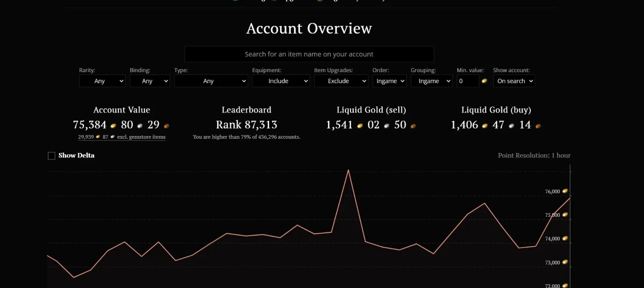Click gold coin icon beside Min. value

pyautogui.click(x=484, y=81)
